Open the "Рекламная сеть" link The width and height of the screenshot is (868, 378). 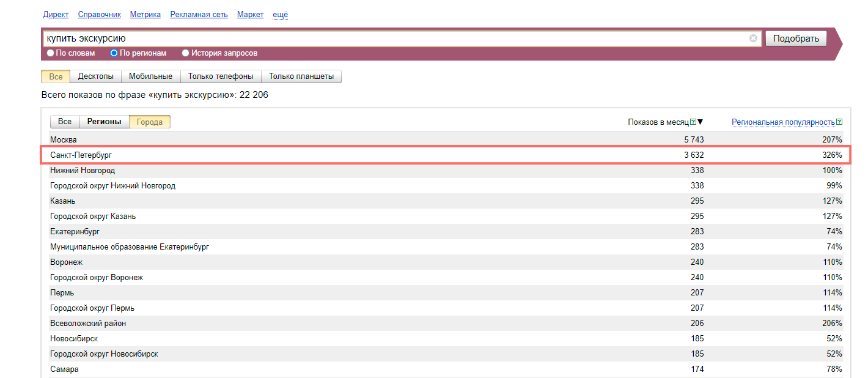199,15
